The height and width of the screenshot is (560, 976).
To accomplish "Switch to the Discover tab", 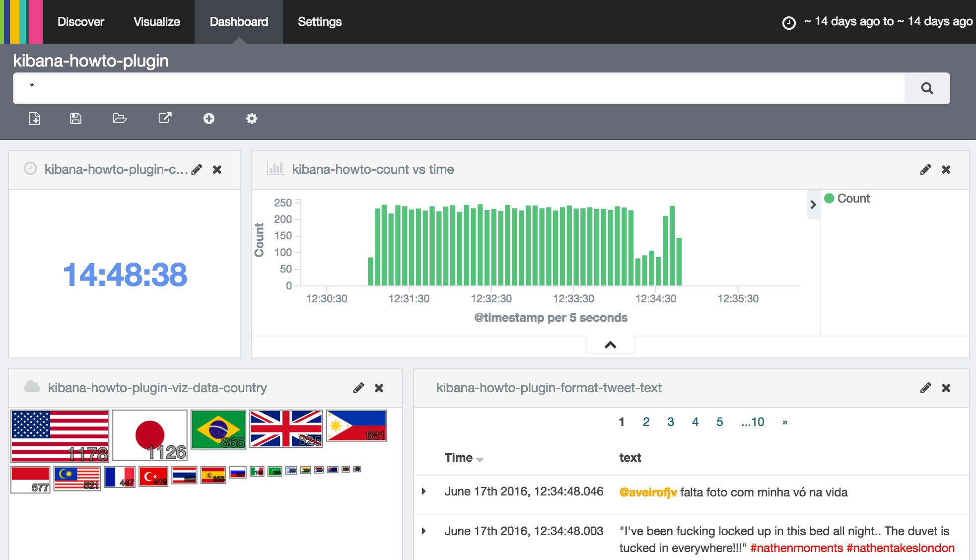I will 81,22.
